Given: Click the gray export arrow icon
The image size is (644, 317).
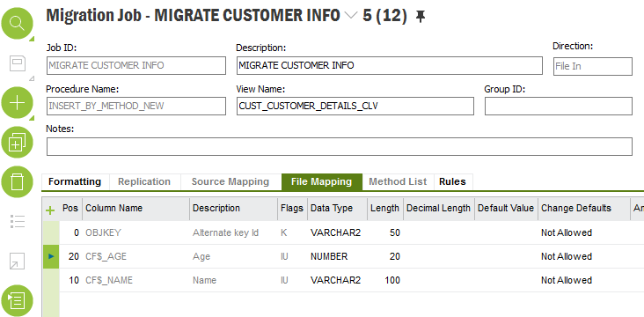Looking at the screenshot, I should (x=18, y=261).
